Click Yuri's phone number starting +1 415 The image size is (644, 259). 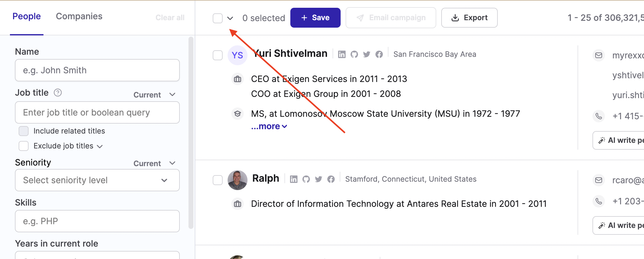628,116
